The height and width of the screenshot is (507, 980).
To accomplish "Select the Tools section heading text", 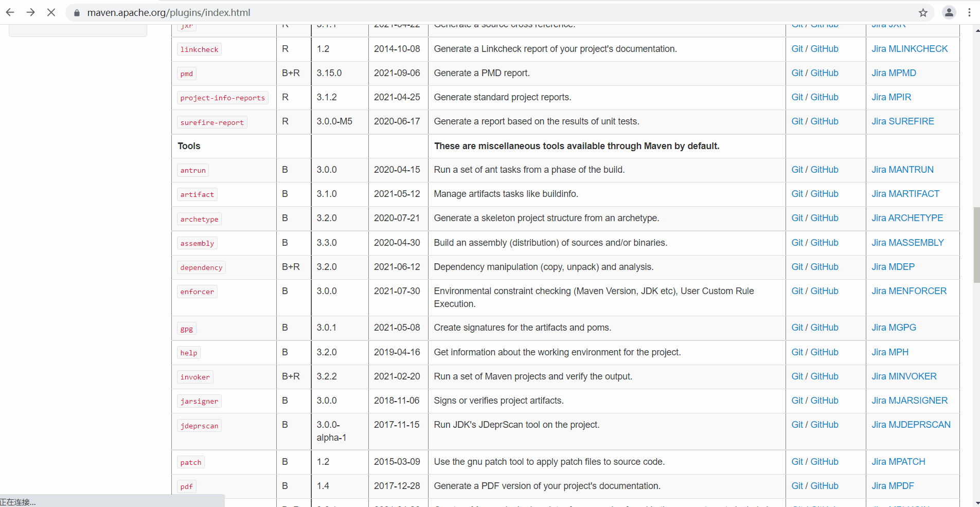I will coord(189,146).
